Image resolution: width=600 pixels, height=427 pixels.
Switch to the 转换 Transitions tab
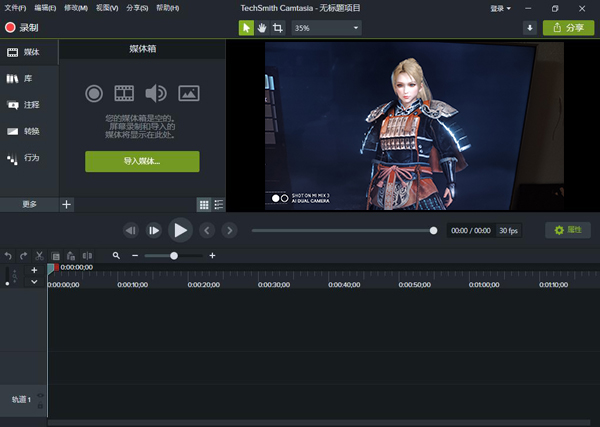click(x=29, y=131)
